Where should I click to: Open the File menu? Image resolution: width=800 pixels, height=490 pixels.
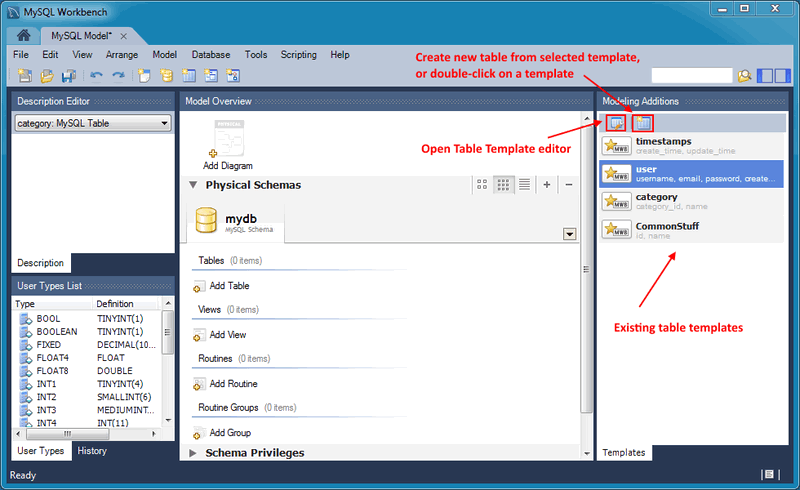coord(21,55)
